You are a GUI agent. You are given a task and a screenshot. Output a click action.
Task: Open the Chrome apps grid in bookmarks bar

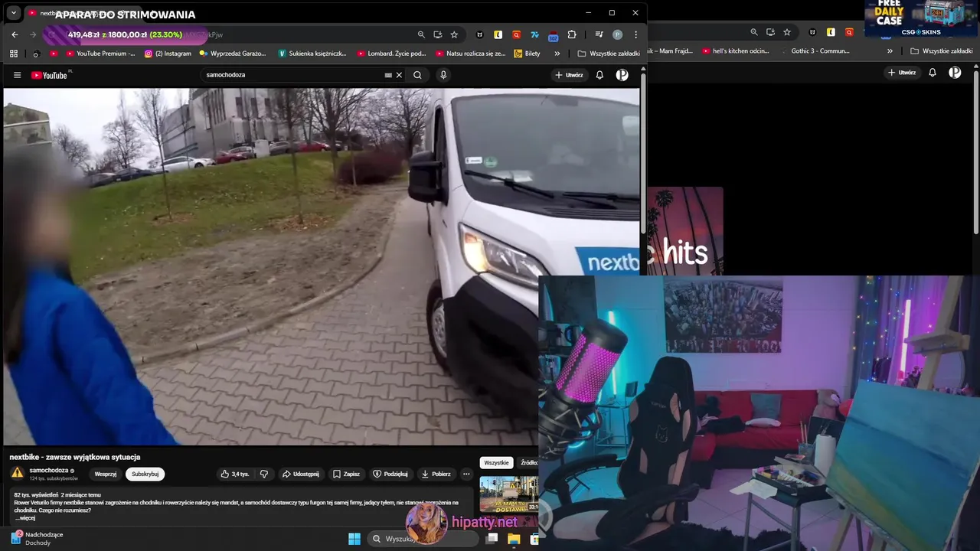click(x=14, y=54)
